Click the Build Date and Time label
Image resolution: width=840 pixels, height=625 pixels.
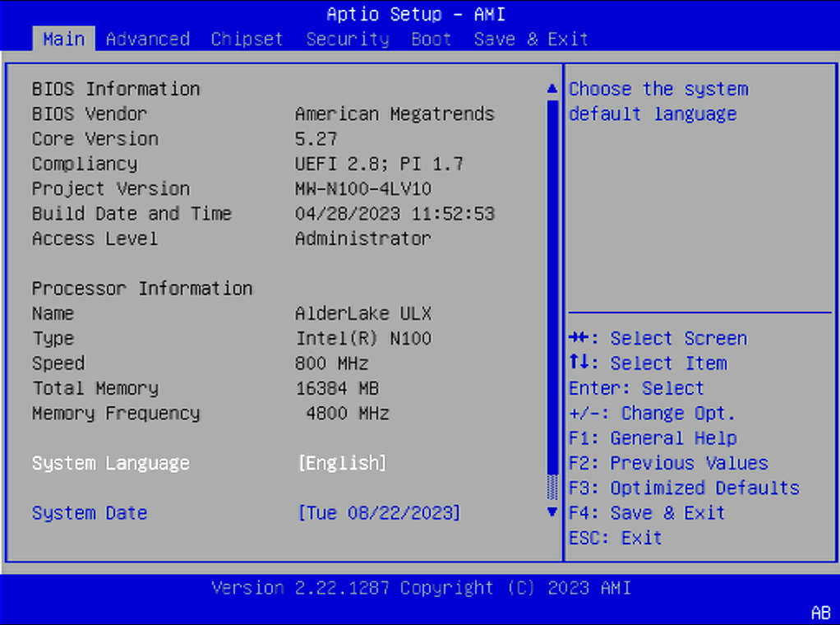pos(132,214)
